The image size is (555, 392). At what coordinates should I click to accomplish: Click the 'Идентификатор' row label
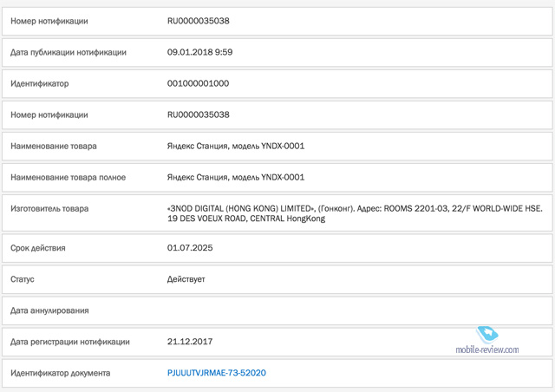click(39, 83)
